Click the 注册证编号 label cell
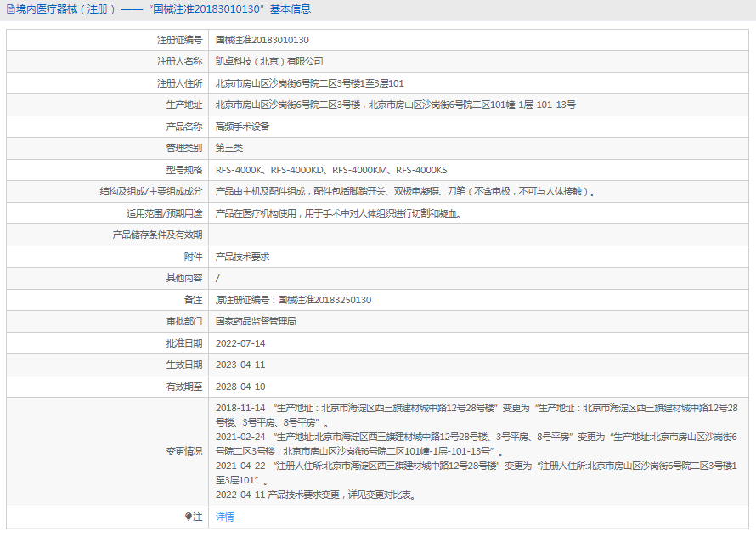The image size is (756, 537). 180,40
